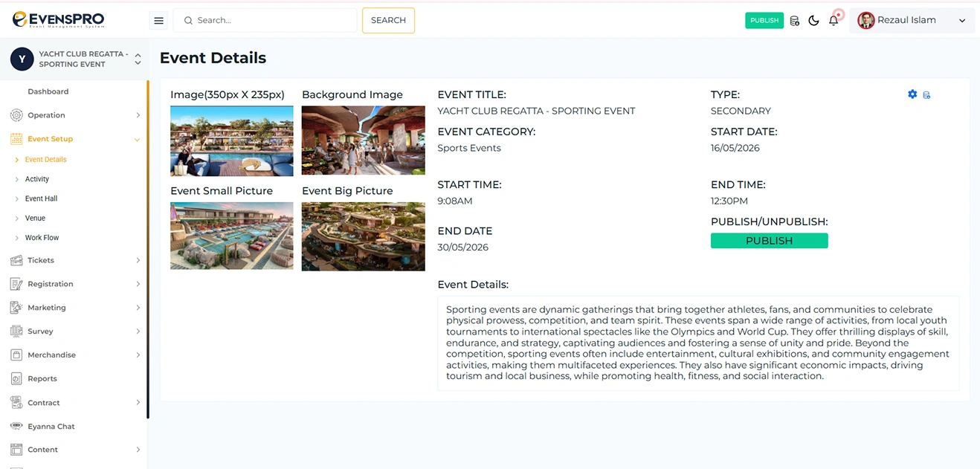Viewport: 980px width, 469px height.
Task: Click the search magnifier icon
Action: point(188,21)
